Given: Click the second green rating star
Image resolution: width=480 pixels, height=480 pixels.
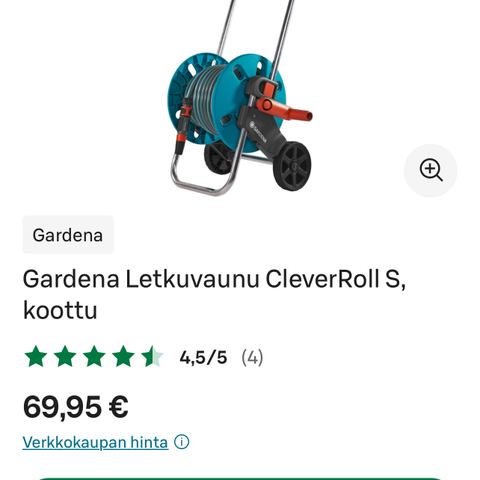Looking at the screenshot, I should (65, 357).
